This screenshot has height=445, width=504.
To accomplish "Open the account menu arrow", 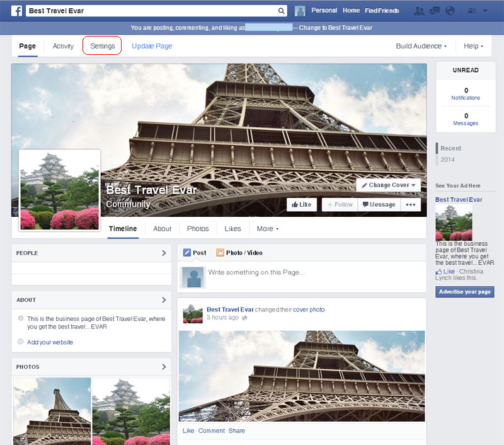I will point(485,11).
